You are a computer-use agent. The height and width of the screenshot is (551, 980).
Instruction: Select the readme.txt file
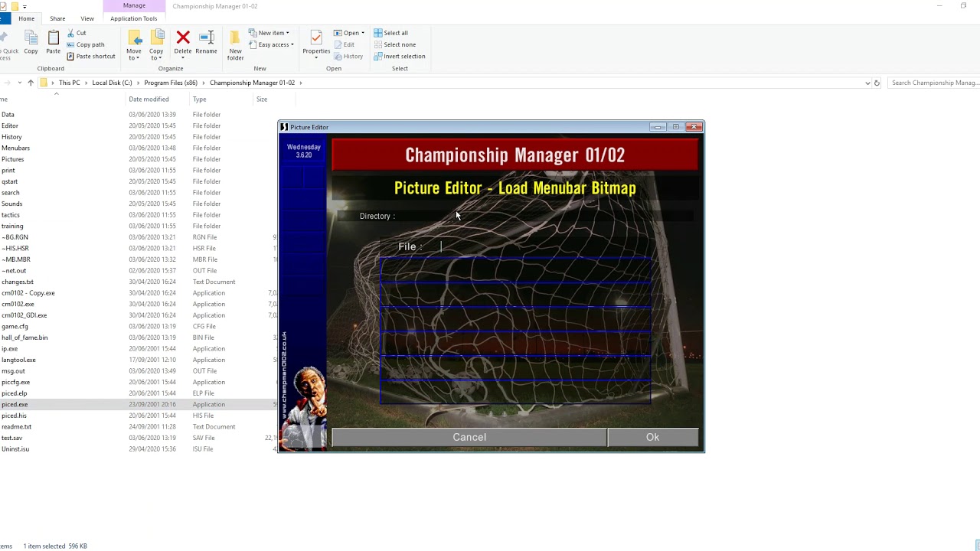click(x=16, y=426)
